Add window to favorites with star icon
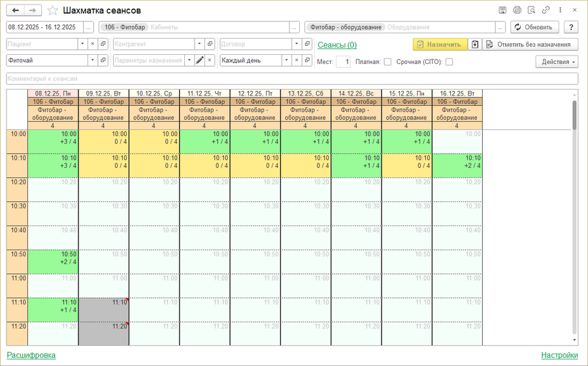The width and height of the screenshot is (588, 366). pos(53,10)
